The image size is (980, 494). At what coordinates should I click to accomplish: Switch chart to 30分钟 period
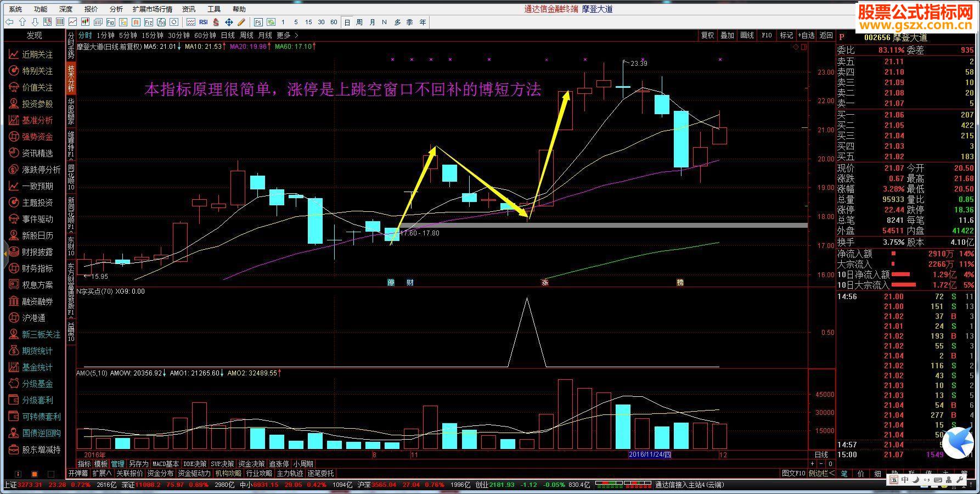pyautogui.click(x=179, y=35)
